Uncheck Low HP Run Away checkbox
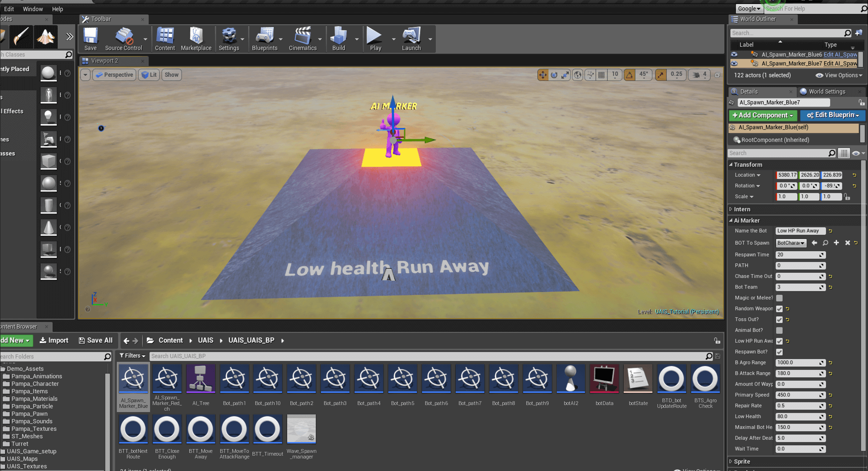868x471 pixels. tap(779, 341)
